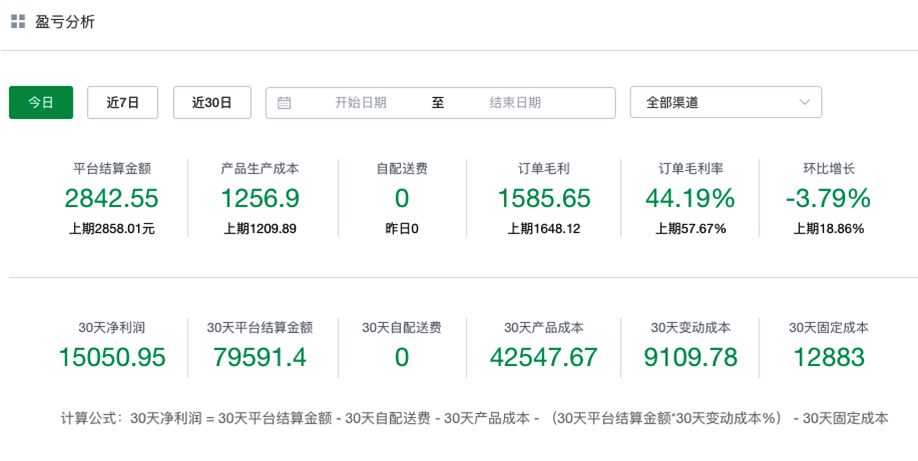Click the 30天净利润 value 15050.95
918x461 pixels.
point(112,357)
